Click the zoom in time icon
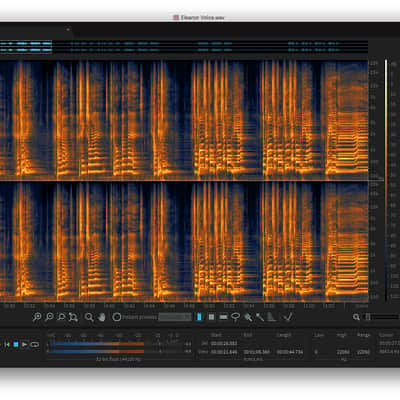 pos(37,317)
